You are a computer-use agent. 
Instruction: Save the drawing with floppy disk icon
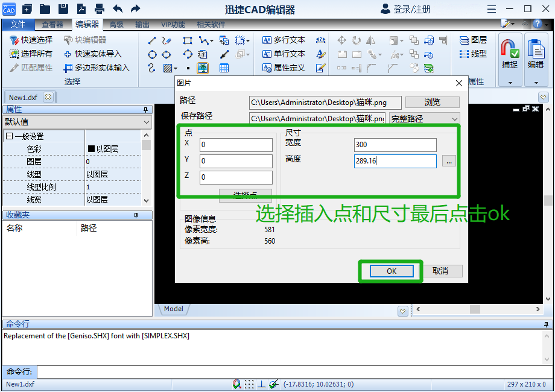pyautogui.click(x=63, y=9)
